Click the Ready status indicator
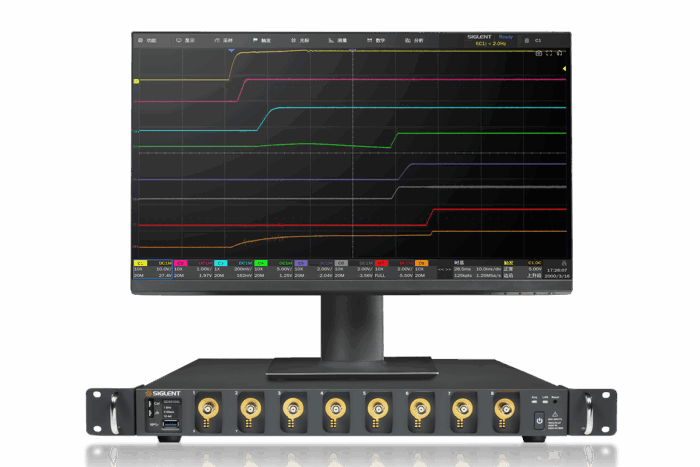The image size is (700, 467). 507,36
